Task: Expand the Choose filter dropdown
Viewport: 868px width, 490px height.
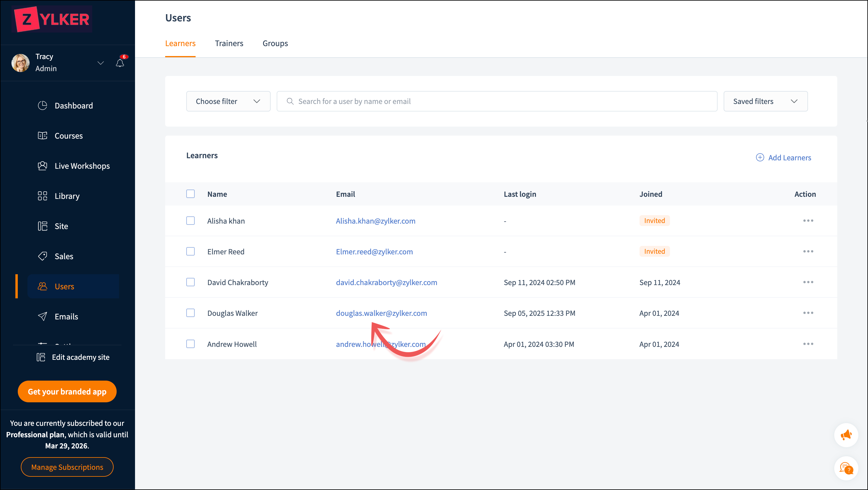Action: [x=228, y=101]
